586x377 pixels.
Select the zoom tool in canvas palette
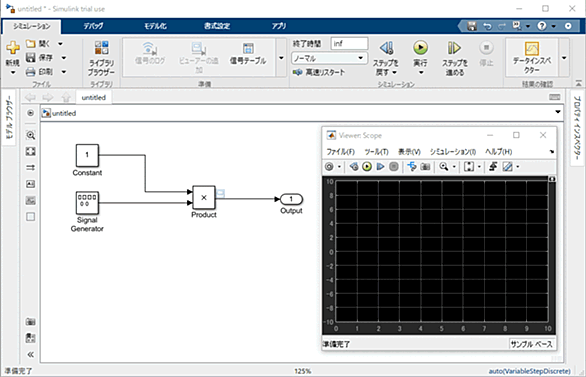point(31,135)
